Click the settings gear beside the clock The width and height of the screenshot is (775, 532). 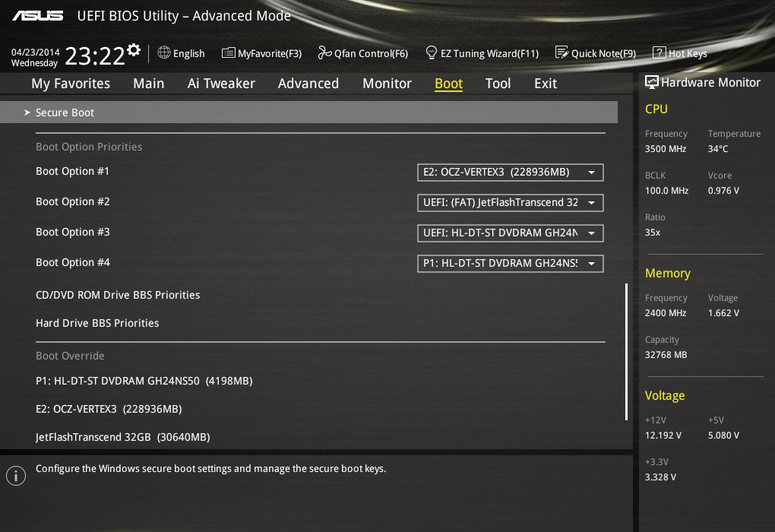134,50
